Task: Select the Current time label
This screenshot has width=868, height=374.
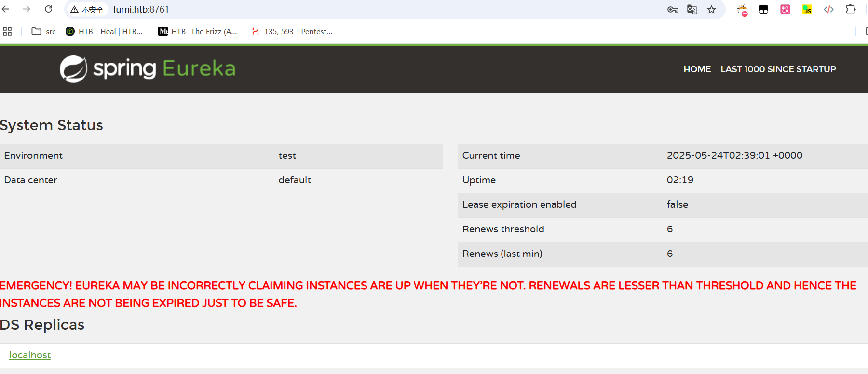Action: (x=491, y=156)
